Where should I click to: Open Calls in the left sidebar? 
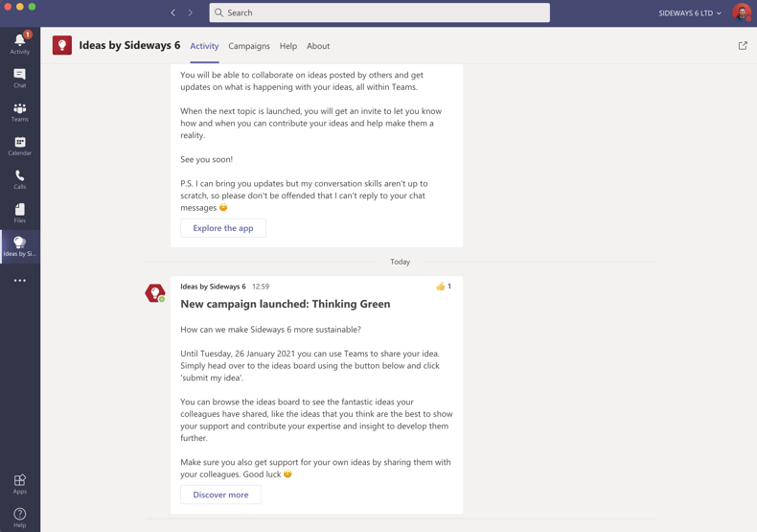[20, 179]
